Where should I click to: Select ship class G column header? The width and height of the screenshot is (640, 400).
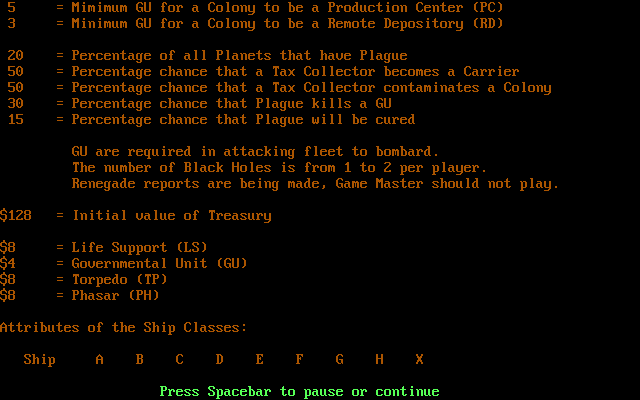[340, 359]
